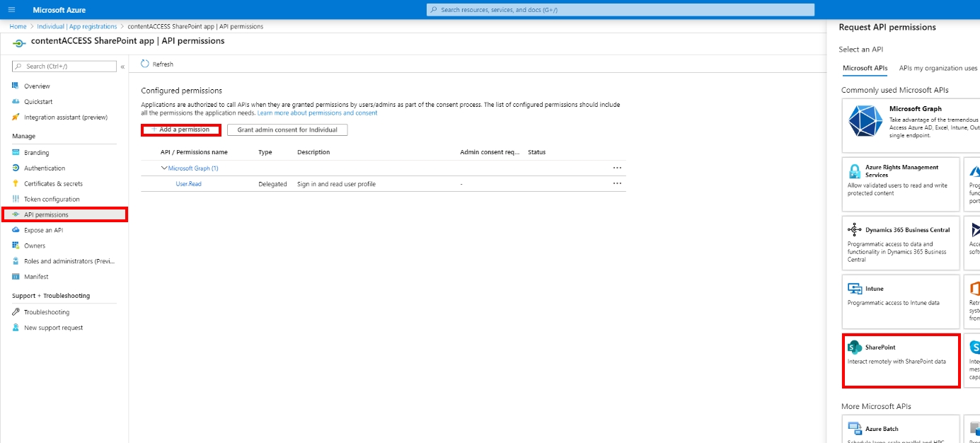Click the Integration assistant rocket icon
Viewport: 980px width, 443px height.
pyautogui.click(x=16, y=117)
